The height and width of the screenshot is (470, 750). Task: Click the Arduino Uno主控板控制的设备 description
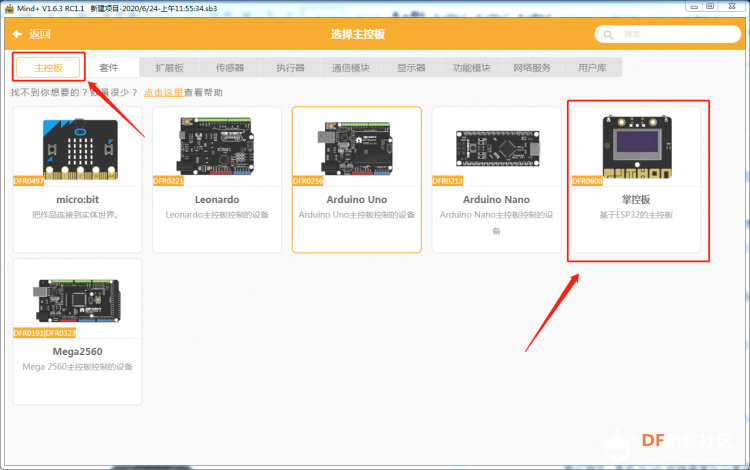[x=357, y=215]
